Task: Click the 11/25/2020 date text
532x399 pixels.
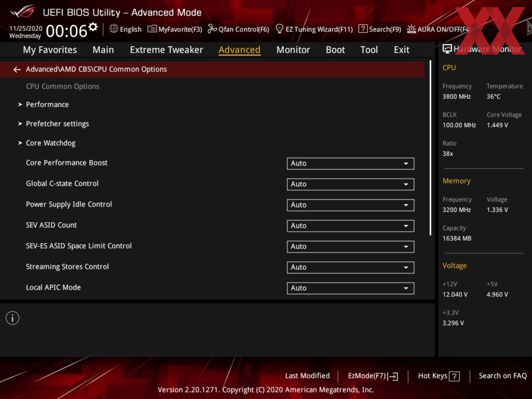Action: [x=26, y=29]
